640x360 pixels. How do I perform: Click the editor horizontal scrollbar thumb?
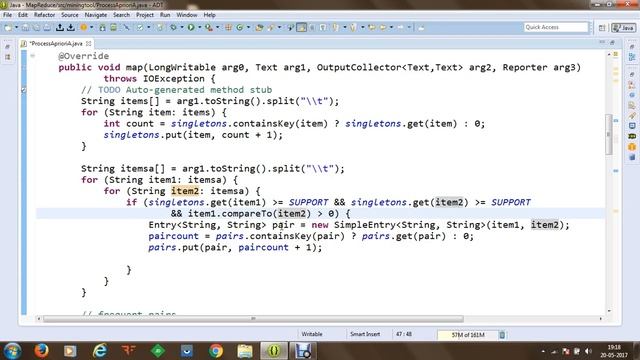tap(253, 318)
